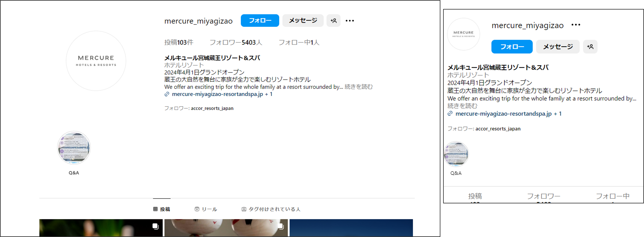Click the username mercure_miyagizao in the left view
The height and width of the screenshot is (237, 644).
tap(198, 21)
